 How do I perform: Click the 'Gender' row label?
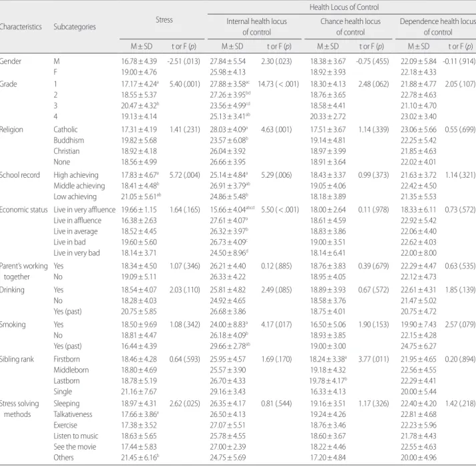click(11, 61)
